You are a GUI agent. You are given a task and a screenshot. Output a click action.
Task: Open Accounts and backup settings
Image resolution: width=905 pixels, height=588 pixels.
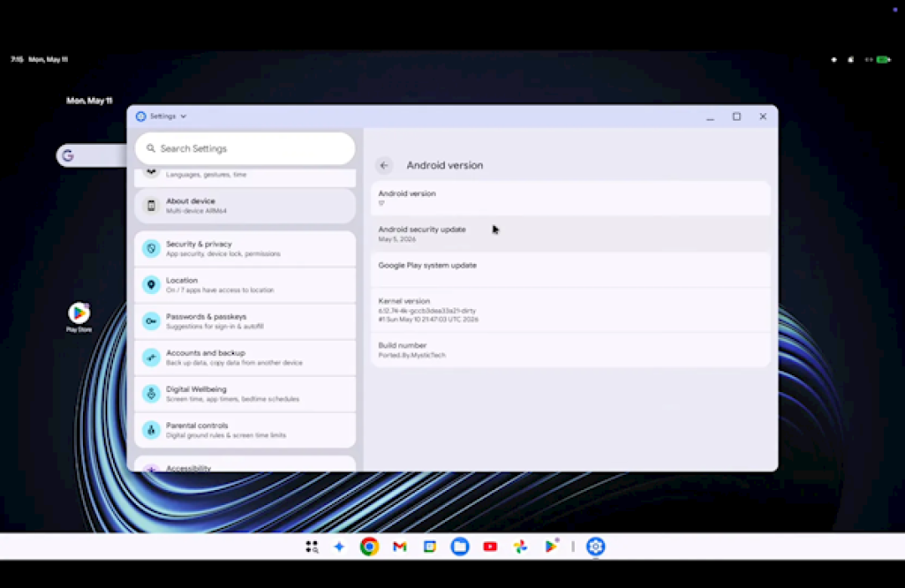click(x=245, y=358)
